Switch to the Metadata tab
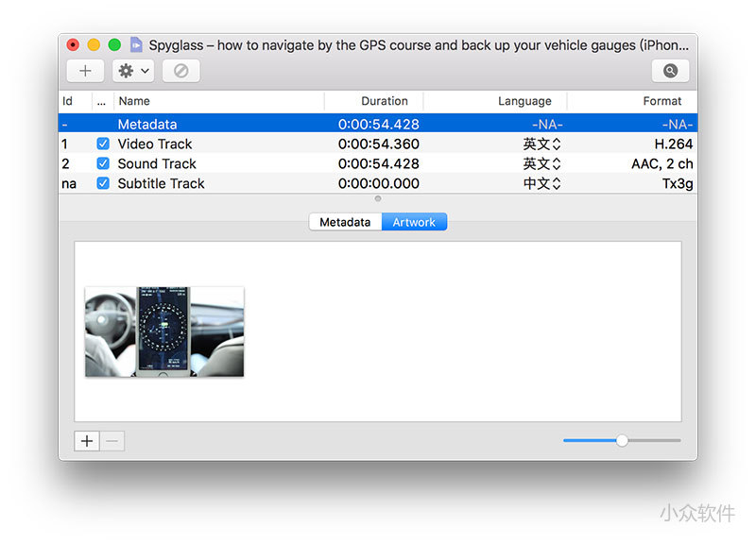Image resolution: width=756 pixels, height=544 pixels. (345, 223)
